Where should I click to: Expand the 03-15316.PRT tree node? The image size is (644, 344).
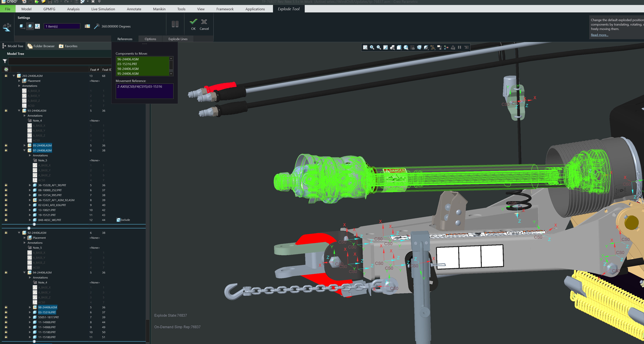(x=30, y=312)
